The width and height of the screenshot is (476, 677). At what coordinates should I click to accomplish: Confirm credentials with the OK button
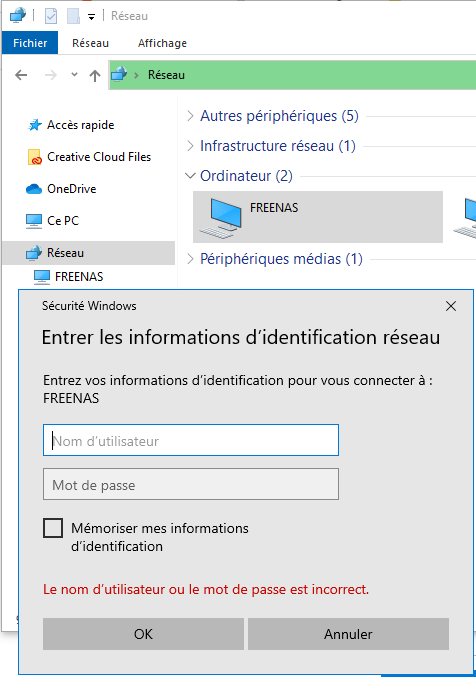143,634
